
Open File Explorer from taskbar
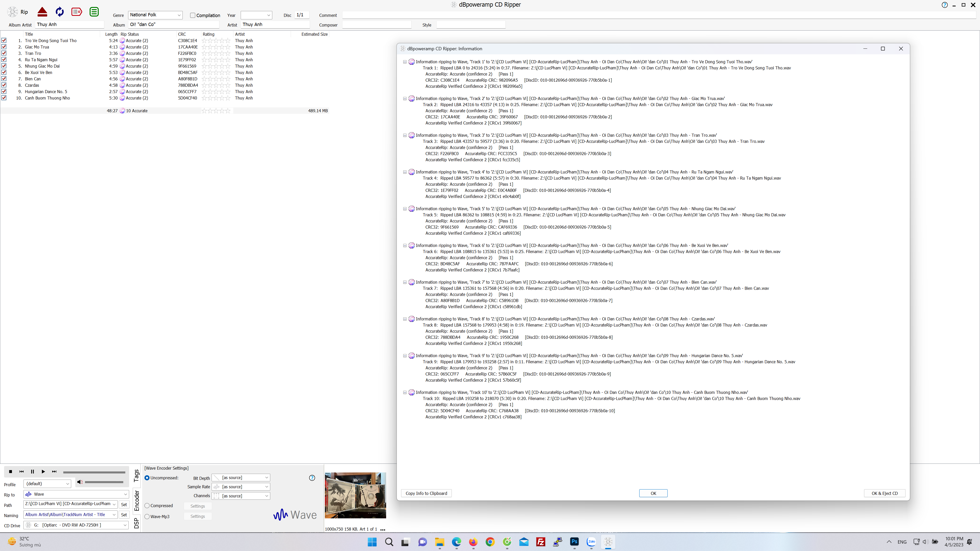click(x=439, y=542)
